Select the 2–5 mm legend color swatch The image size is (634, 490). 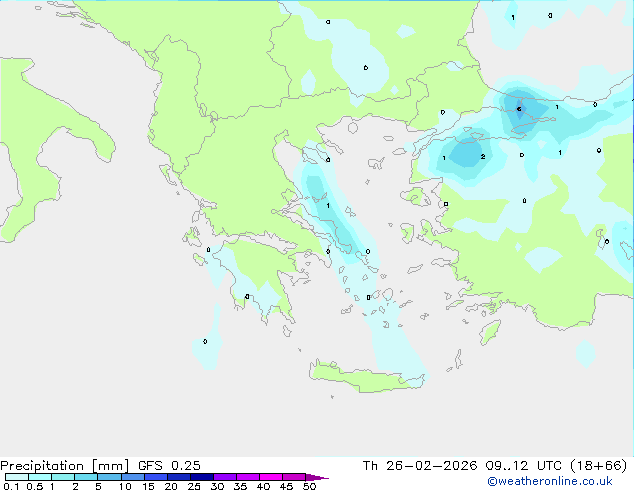click(x=86, y=477)
